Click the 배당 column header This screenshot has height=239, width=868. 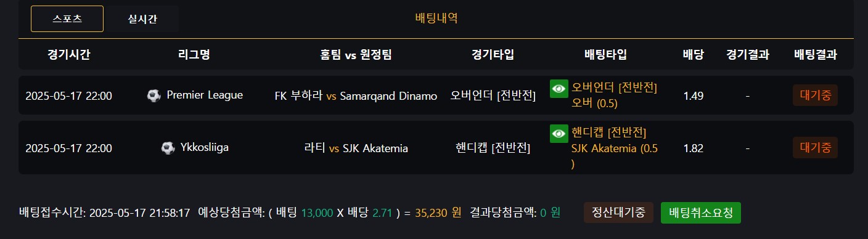click(694, 54)
